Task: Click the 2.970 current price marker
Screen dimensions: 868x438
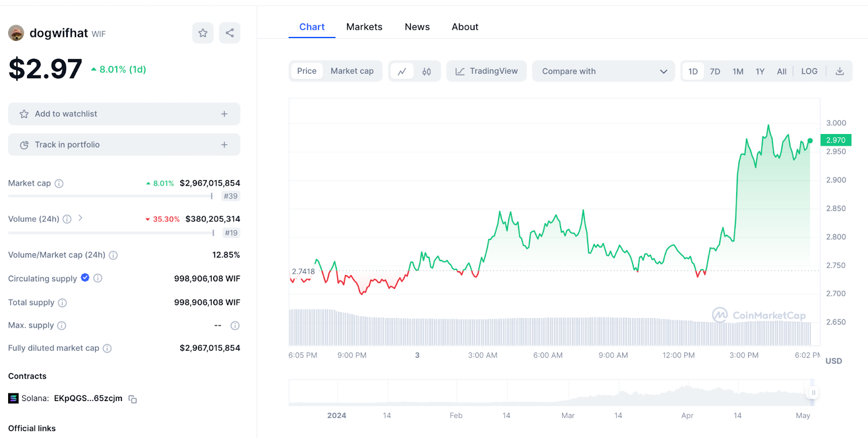Action: (836, 140)
